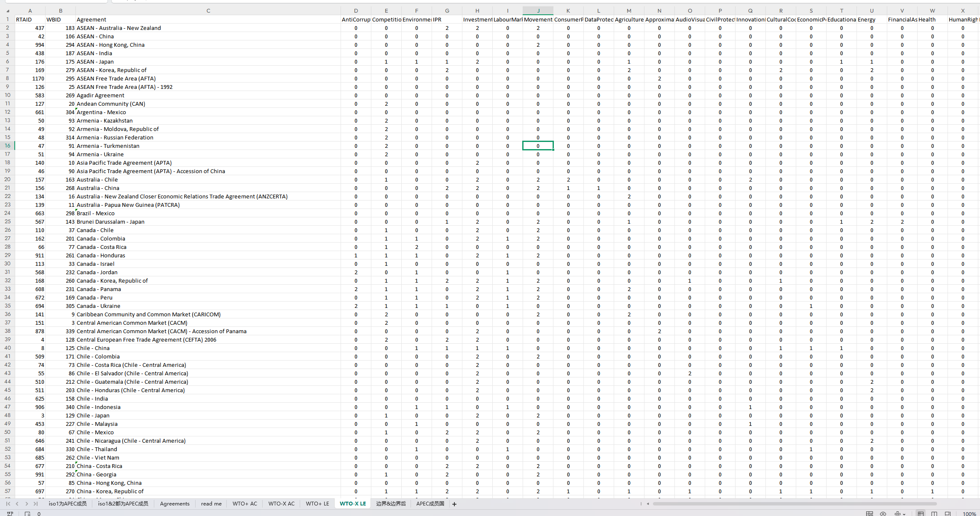
Task: Open the 100% zoom level menu
Action: point(969,513)
